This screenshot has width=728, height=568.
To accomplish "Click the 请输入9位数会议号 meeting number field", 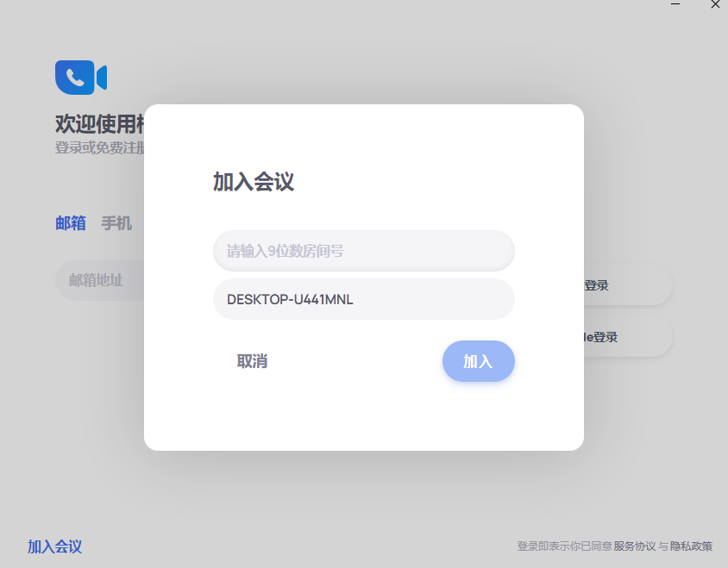I will point(363,250).
